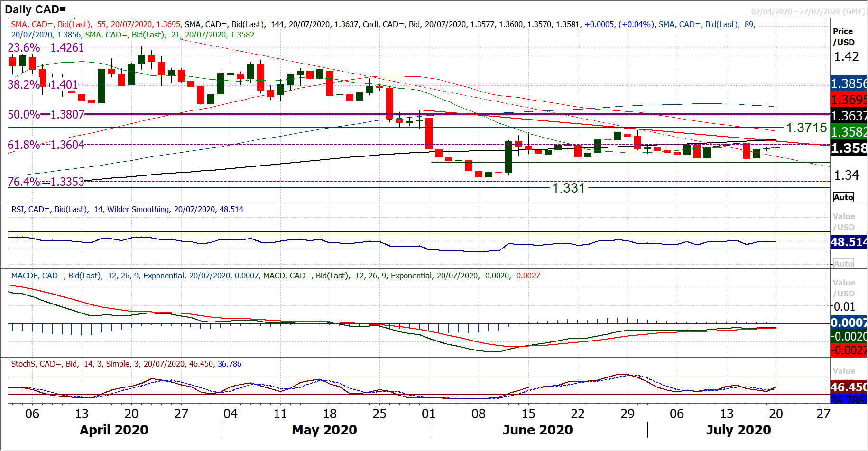This screenshot has width=868, height=451.
Task: Click the Stochastic value tag 46.450
Action: tap(849, 387)
